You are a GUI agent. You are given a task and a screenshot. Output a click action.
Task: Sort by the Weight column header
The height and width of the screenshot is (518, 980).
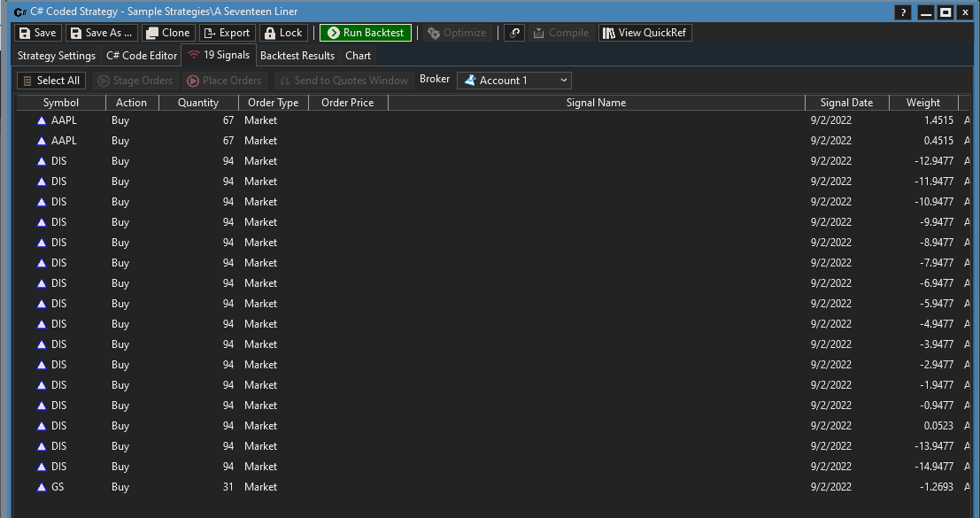click(923, 103)
